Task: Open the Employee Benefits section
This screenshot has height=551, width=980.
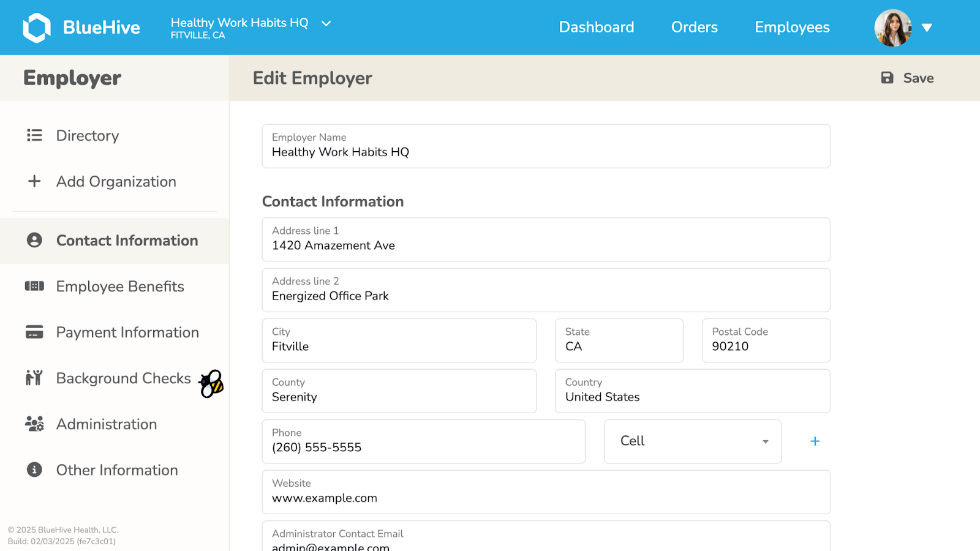Action: (x=115, y=287)
